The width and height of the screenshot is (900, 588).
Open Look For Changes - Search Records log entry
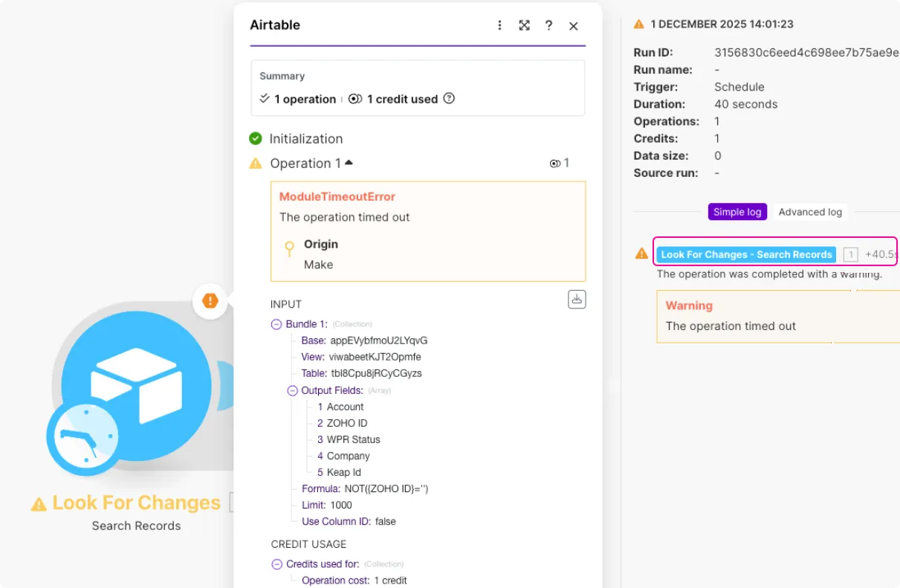[746, 254]
